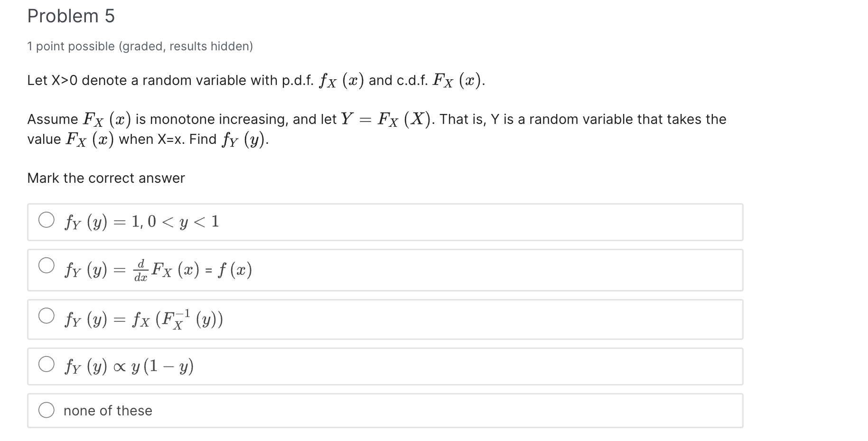Select the radio button for fY(y) = 1, 0 < y < 1

47,220
